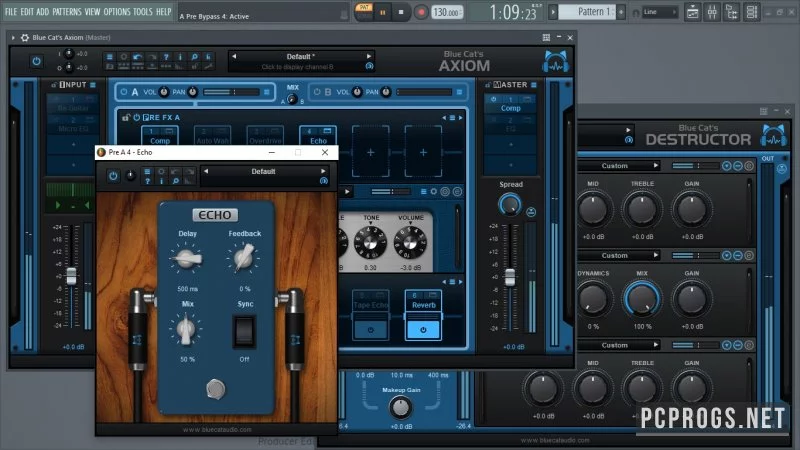Select the Comp slot in PRE FX A
Image resolution: width=800 pixels, height=450 pixels.
pos(160,136)
